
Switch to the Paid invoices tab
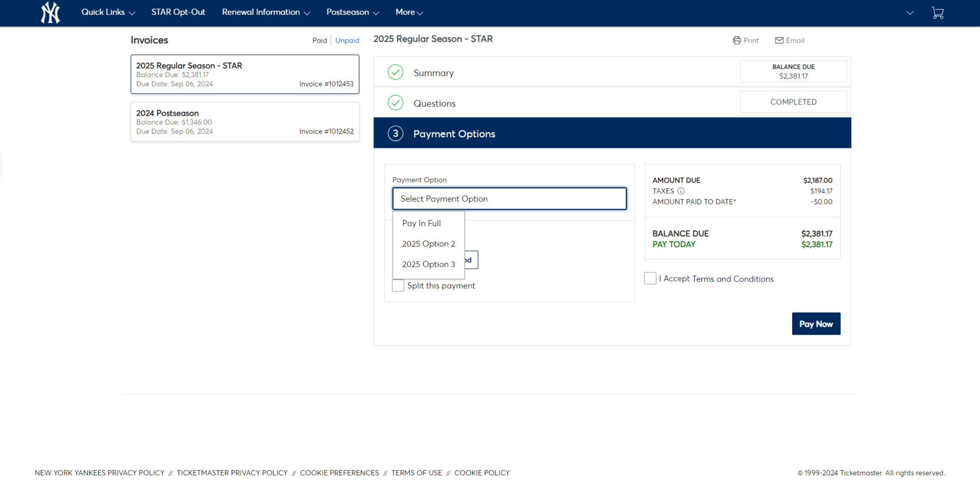(x=320, y=40)
